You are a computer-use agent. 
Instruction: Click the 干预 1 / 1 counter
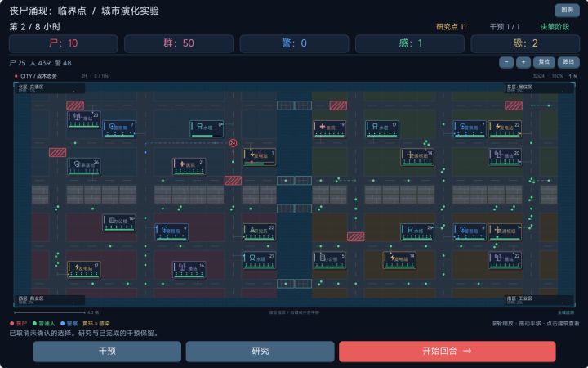[x=505, y=27]
